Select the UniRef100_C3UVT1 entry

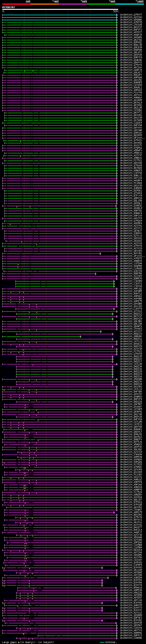pyautogui.click(x=131, y=284)
